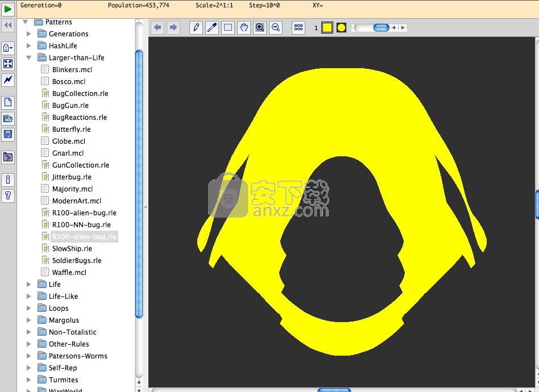The width and height of the screenshot is (539, 392).
Task: Click the patterns tree vertical scrollbar thumb
Action: pos(139,184)
